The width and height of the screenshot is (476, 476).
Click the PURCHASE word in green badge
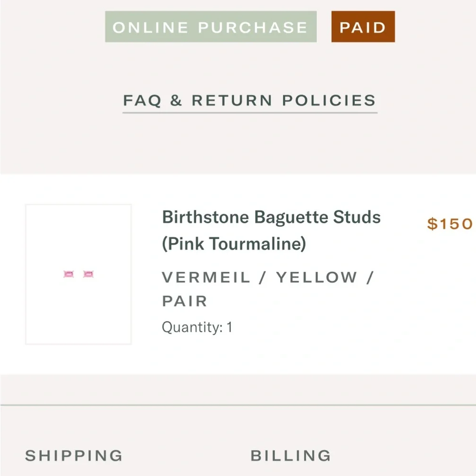[252, 27]
